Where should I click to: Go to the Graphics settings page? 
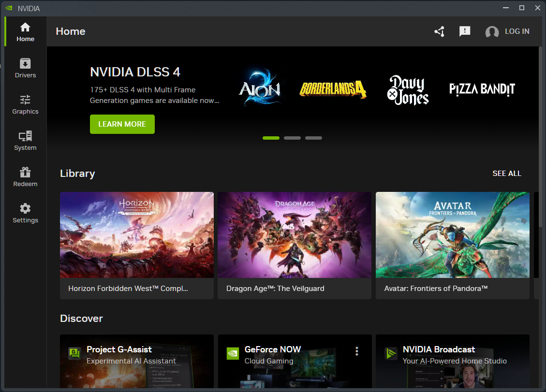[x=26, y=104]
